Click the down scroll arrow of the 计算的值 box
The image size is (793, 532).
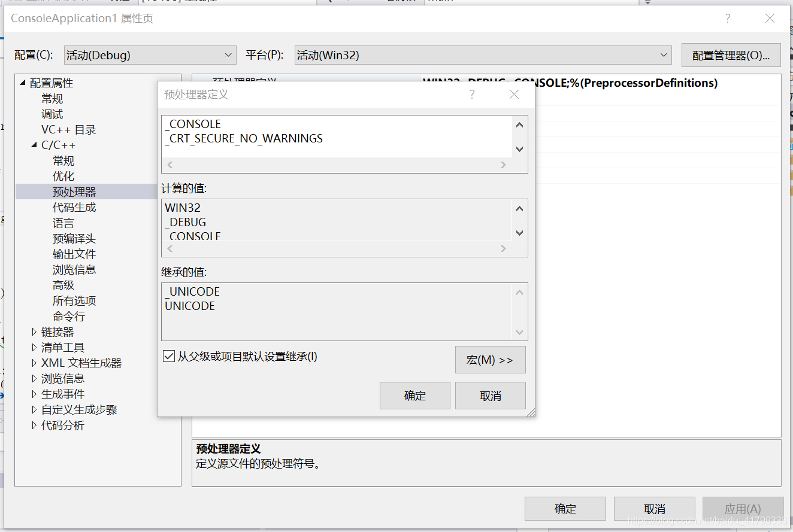(x=519, y=233)
